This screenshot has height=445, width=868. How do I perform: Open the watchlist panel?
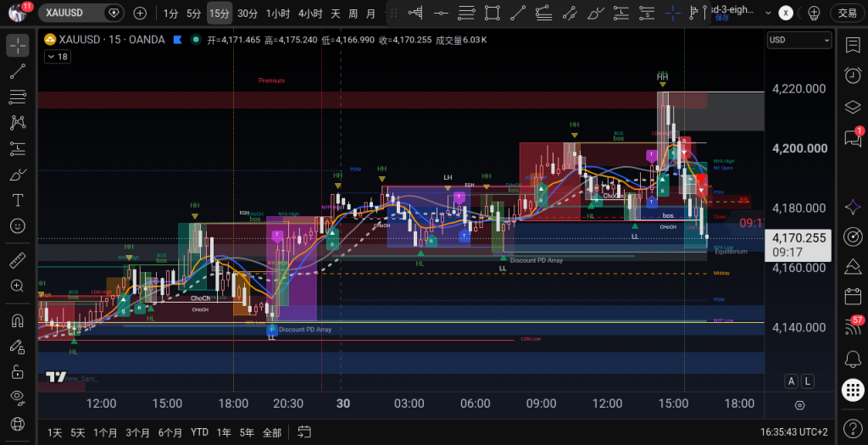point(853,46)
